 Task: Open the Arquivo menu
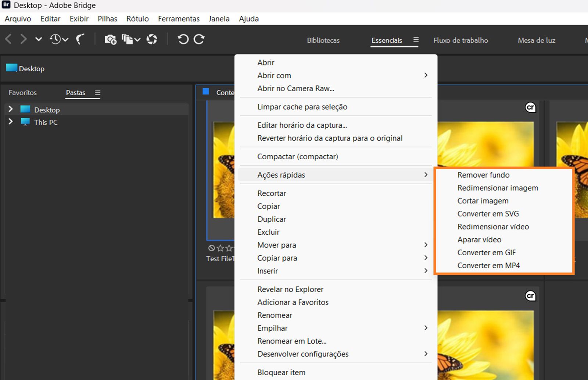point(18,19)
